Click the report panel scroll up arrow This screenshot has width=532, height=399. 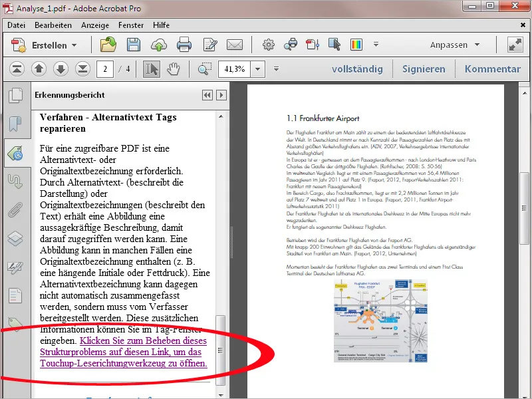tap(221, 116)
